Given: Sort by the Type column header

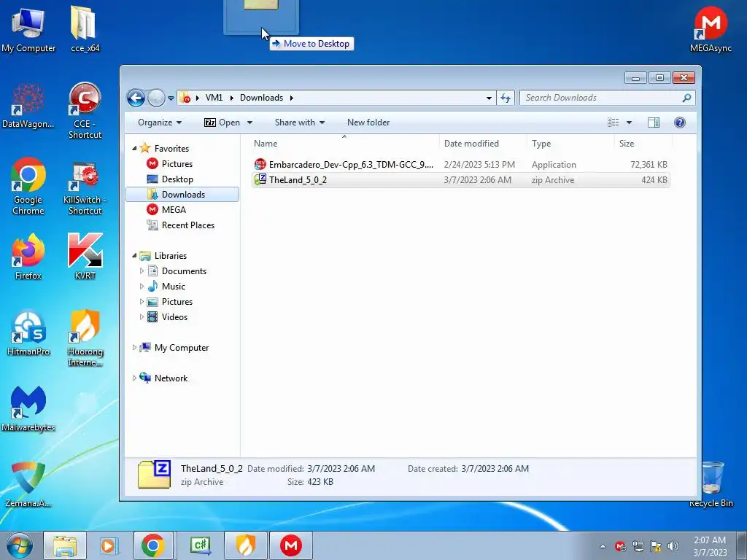Looking at the screenshot, I should point(541,144).
